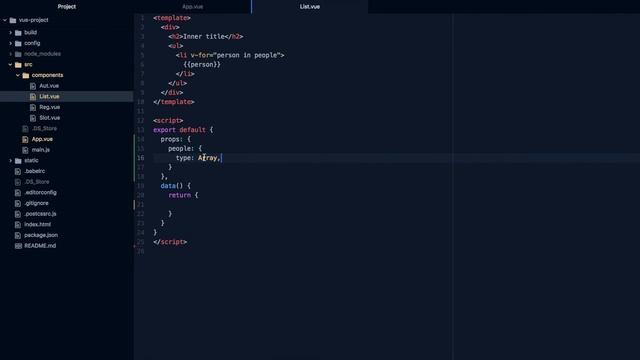Click the 'data() {' code line
The image size is (640, 360).
tap(176, 186)
